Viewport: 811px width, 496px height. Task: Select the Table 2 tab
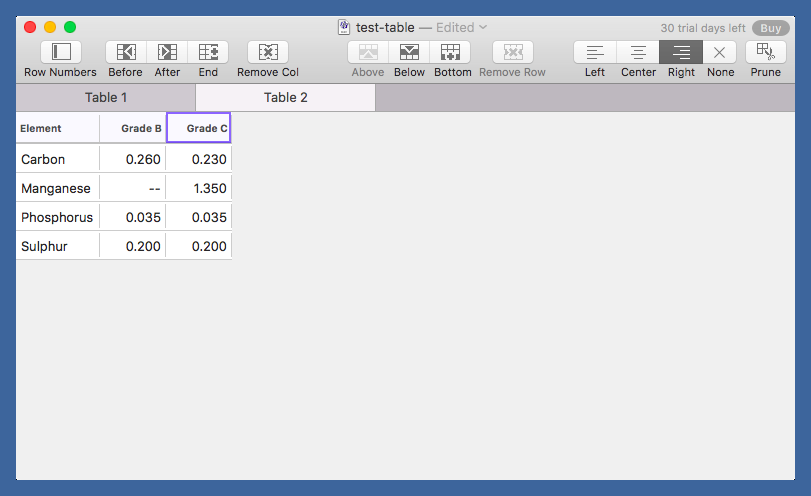point(286,97)
